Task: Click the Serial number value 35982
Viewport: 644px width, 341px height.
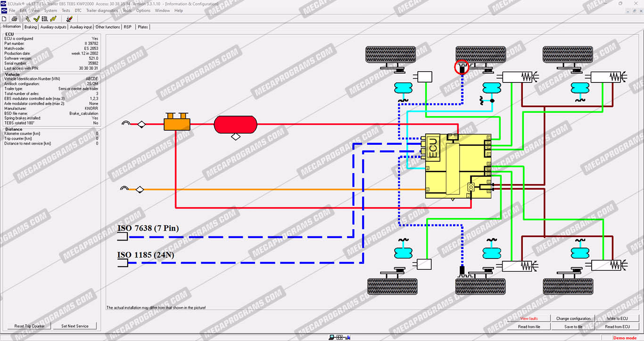Action: (x=93, y=63)
